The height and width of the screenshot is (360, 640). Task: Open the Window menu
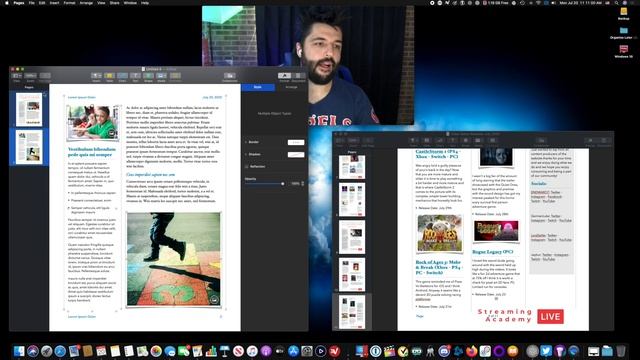pos(130,2)
